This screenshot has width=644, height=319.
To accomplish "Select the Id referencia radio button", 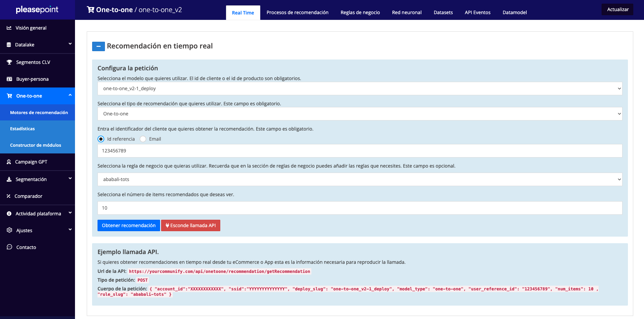I will click(x=101, y=139).
